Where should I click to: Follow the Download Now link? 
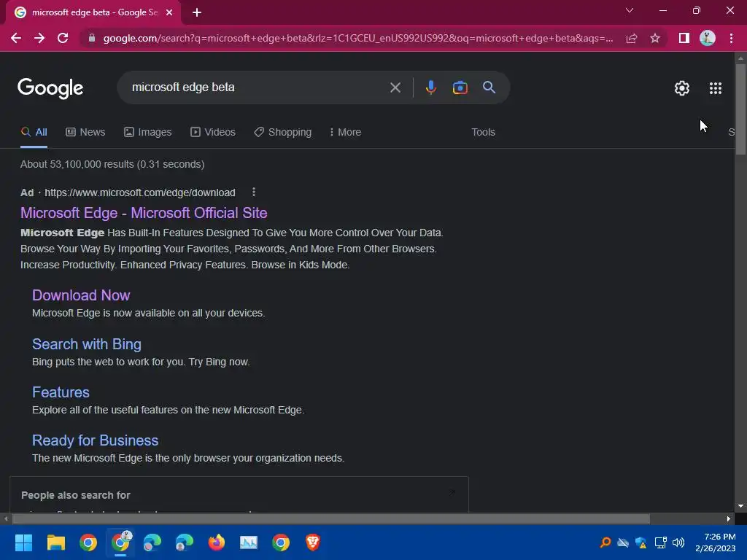pos(81,295)
